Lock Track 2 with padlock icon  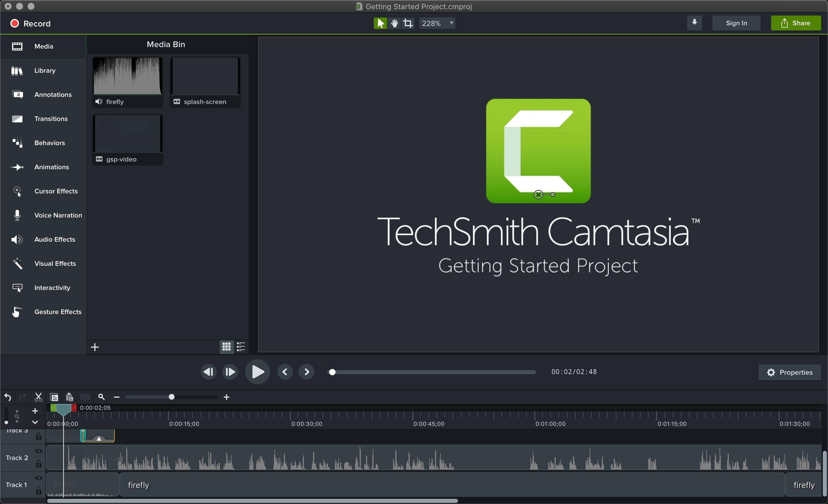tap(39, 464)
